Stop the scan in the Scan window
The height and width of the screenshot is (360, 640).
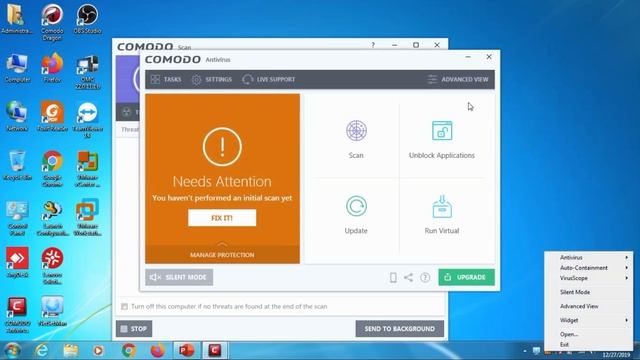134,329
